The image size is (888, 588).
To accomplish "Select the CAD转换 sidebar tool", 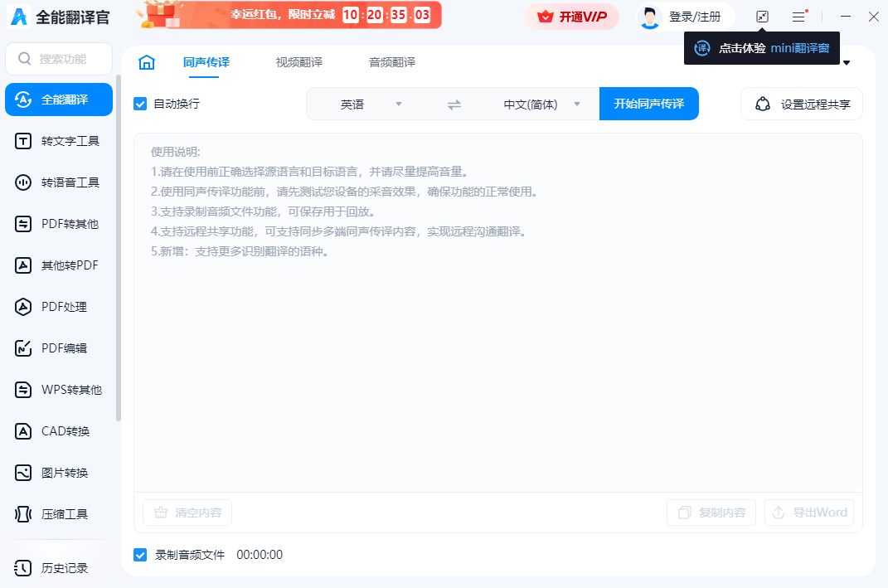I will (58, 430).
